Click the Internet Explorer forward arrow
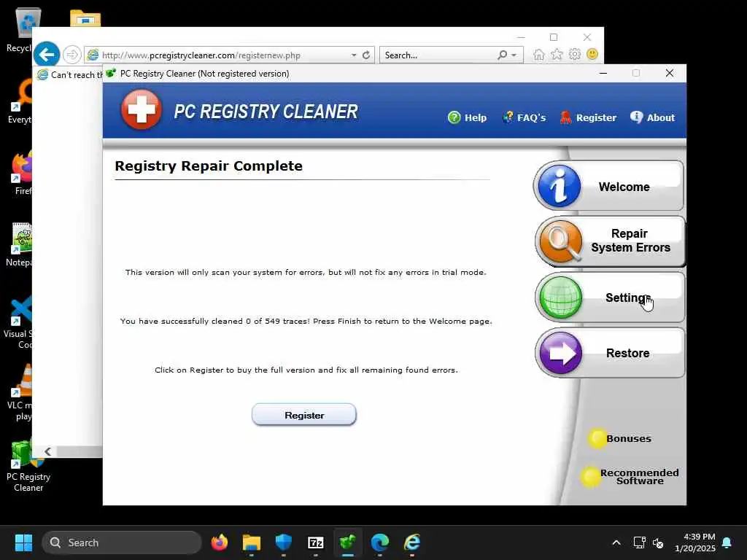The width and height of the screenshot is (747, 560). point(72,55)
